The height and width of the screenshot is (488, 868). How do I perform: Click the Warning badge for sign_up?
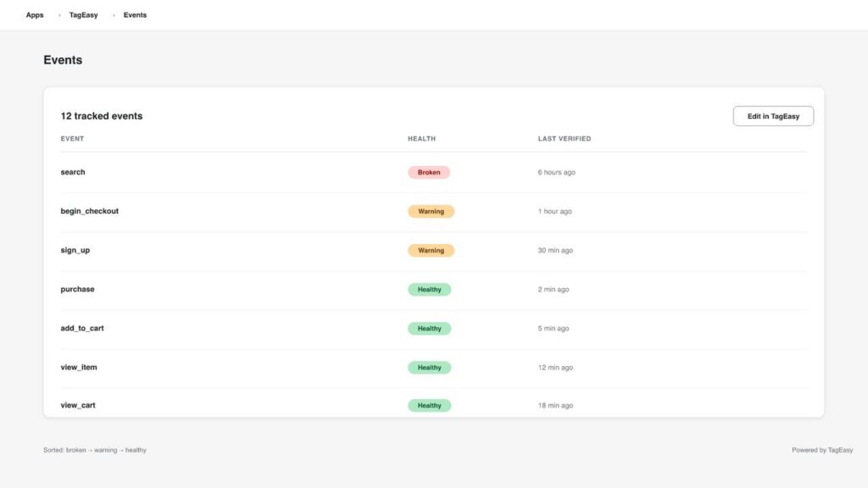[431, 250]
